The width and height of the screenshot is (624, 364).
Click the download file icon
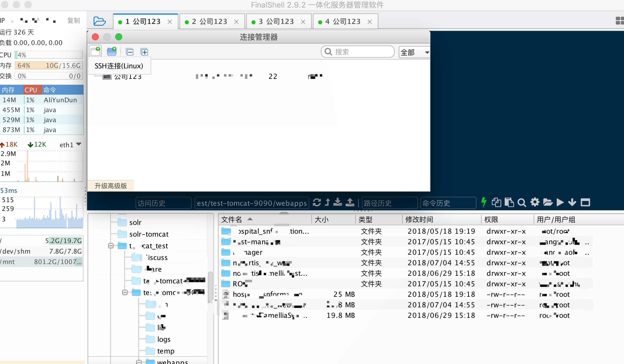[x=338, y=202]
